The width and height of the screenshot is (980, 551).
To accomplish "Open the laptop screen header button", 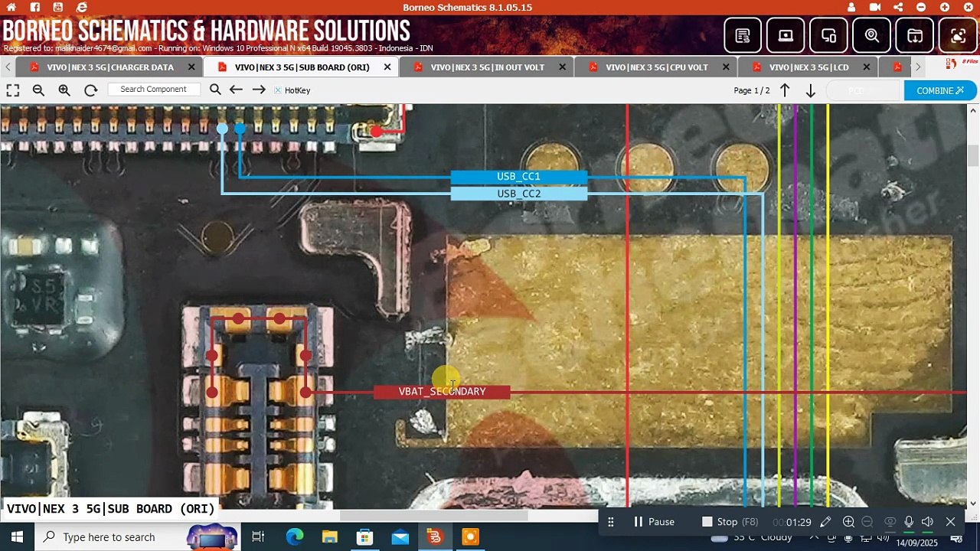I will (x=786, y=35).
